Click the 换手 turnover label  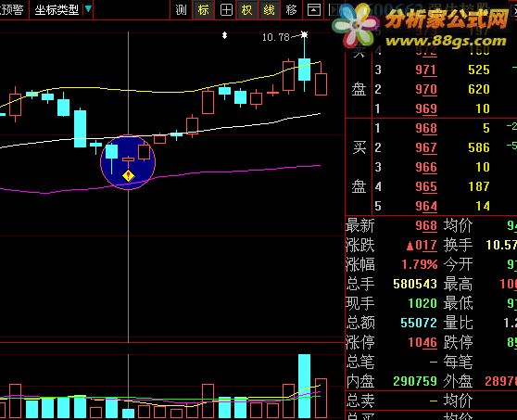(458, 245)
